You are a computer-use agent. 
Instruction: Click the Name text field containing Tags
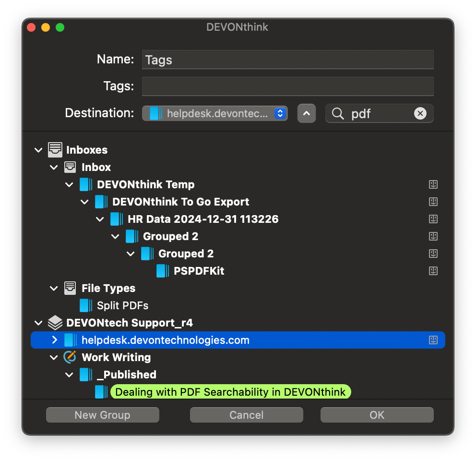(x=287, y=60)
